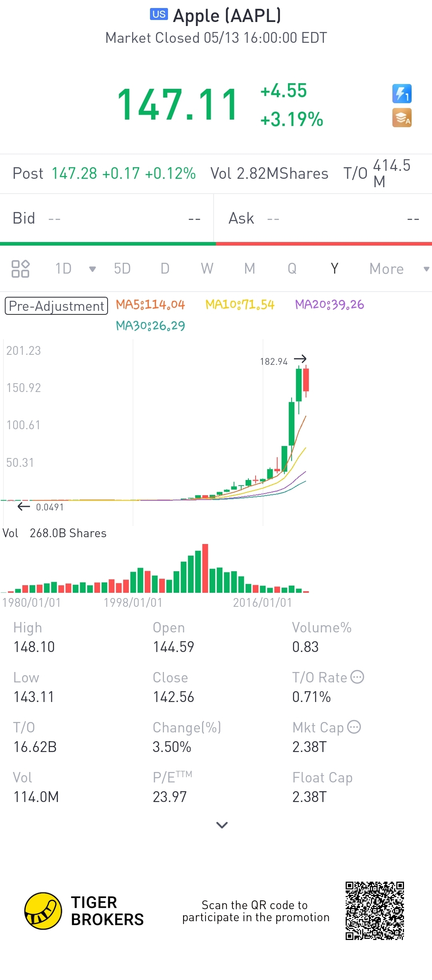Tap the Mkt Cap 2.38T value
The image size is (432, 980).
click(x=310, y=747)
